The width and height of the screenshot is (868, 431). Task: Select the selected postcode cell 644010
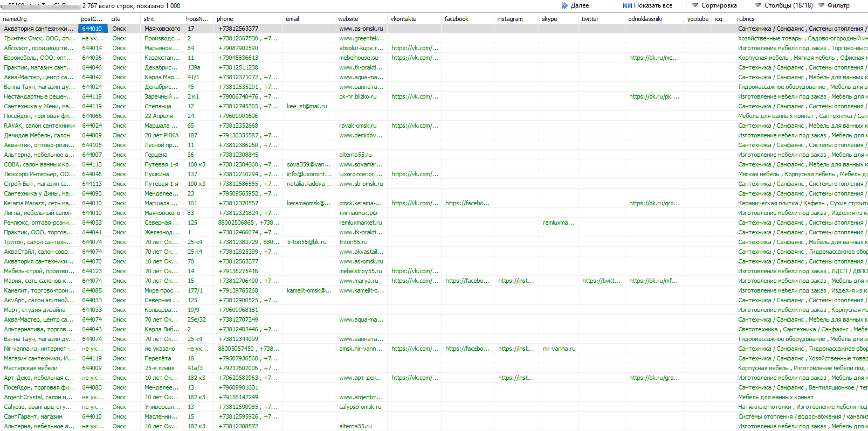coord(93,29)
